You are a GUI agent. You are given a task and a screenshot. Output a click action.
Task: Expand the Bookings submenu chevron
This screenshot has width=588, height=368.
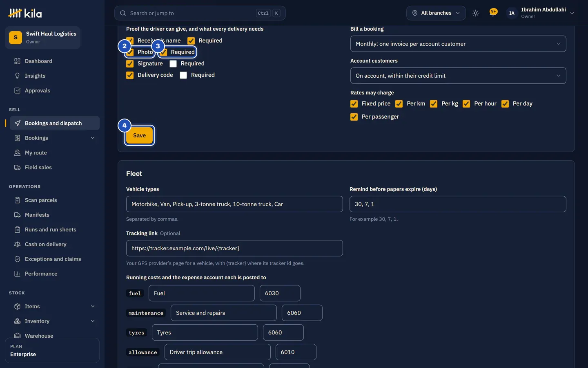click(93, 138)
